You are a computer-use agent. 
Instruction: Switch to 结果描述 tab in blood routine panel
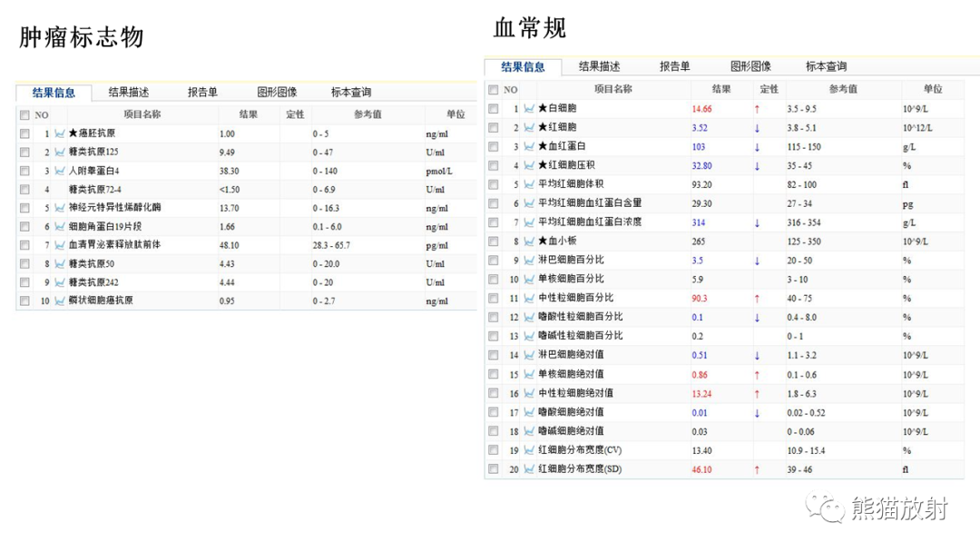tap(599, 66)
